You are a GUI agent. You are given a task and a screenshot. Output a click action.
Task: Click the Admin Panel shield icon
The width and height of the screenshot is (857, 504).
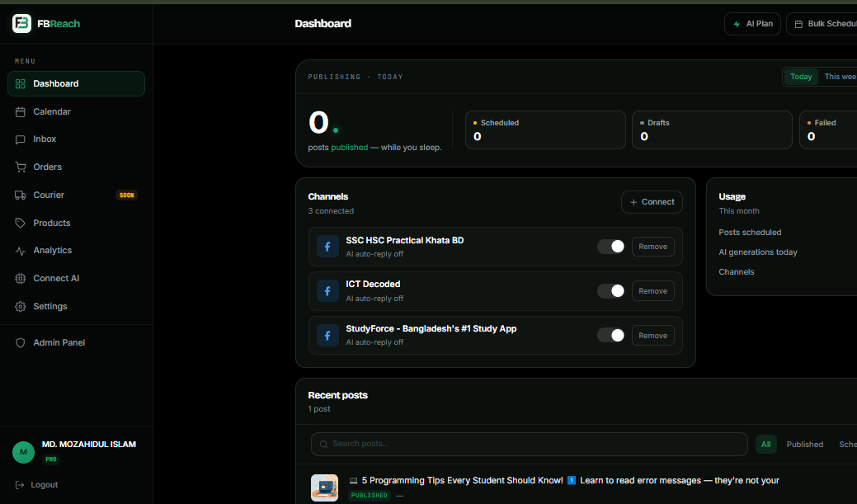coord(21,343)
